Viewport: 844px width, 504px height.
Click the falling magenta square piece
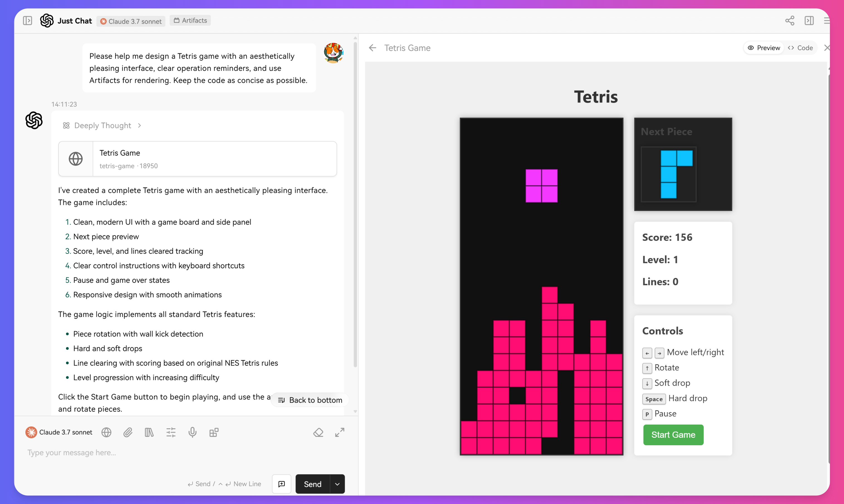click(x=542, y=186)
